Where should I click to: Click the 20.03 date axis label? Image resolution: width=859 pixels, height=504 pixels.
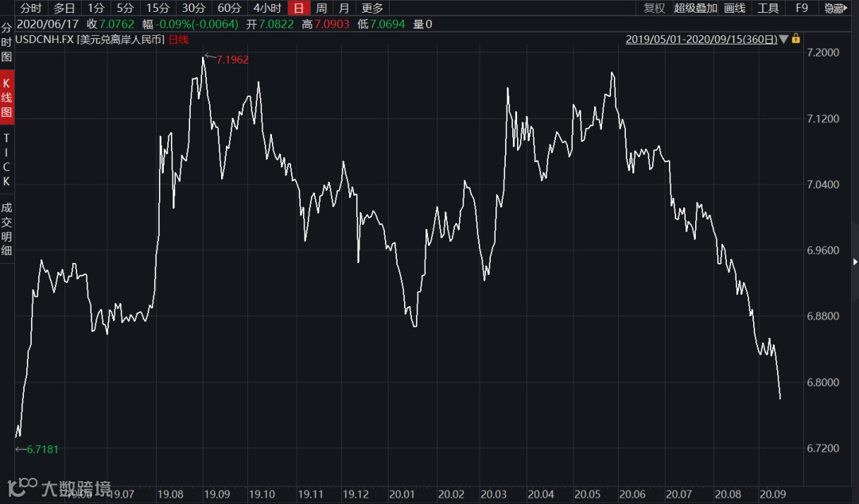pyautogui.click(x=494, y=494)
